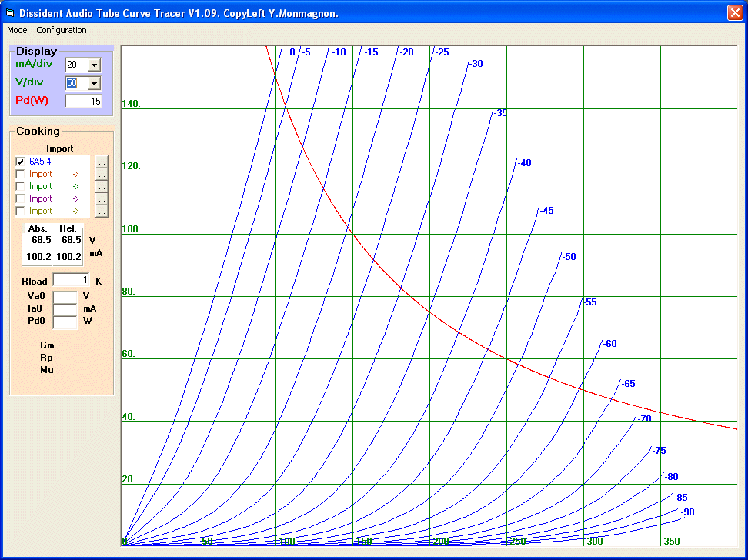The height and width of the screenshot is (560, 748).
Task: Click the -15 curve label
Action: coord(371,52)
